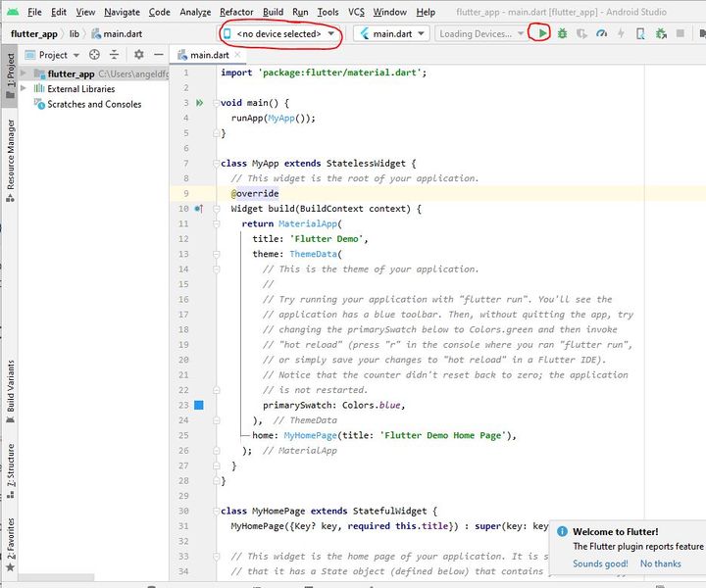Viewport: 706px width, 588px height.
Task: Open the Help menu
Action: 425,12
